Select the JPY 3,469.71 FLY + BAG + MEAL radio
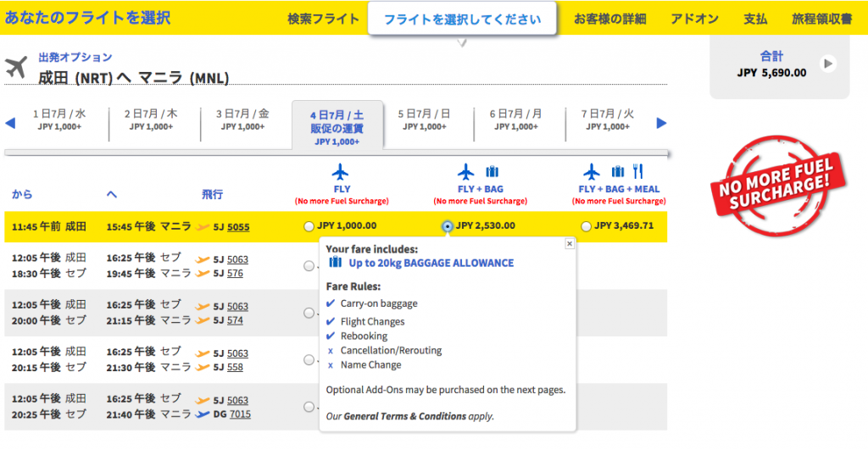Screen dimensions: 868x450 (x=587, y=226)
